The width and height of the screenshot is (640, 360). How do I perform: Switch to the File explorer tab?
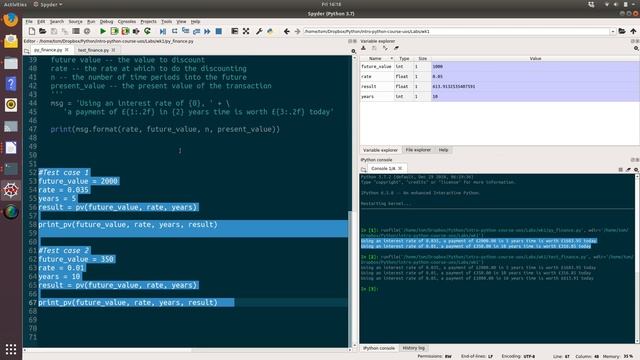pos(418,150)
